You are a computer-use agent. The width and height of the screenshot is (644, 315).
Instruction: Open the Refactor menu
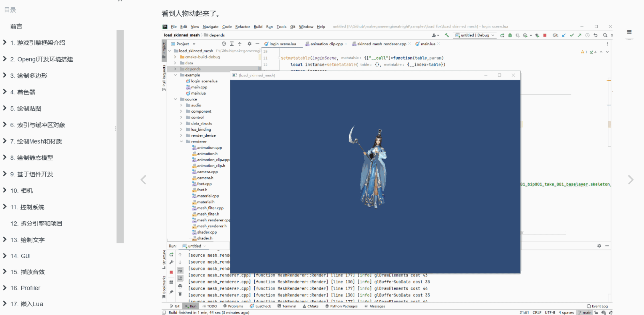point(242,27)
